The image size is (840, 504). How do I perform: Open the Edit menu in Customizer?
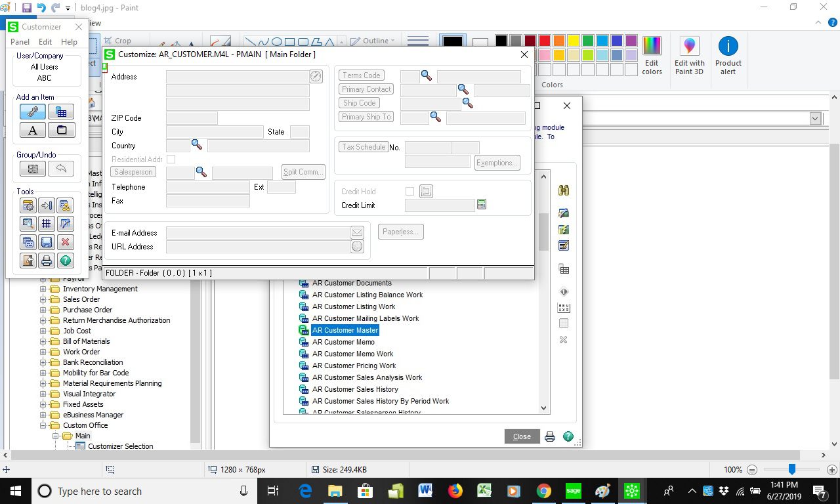coord(45,42)
